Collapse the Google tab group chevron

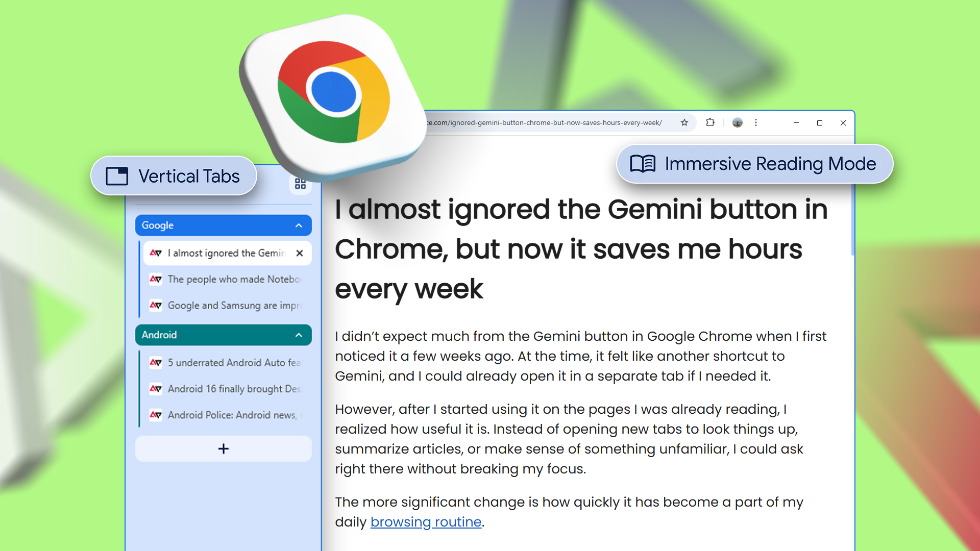pyautogui.click(x=299, y=226)
